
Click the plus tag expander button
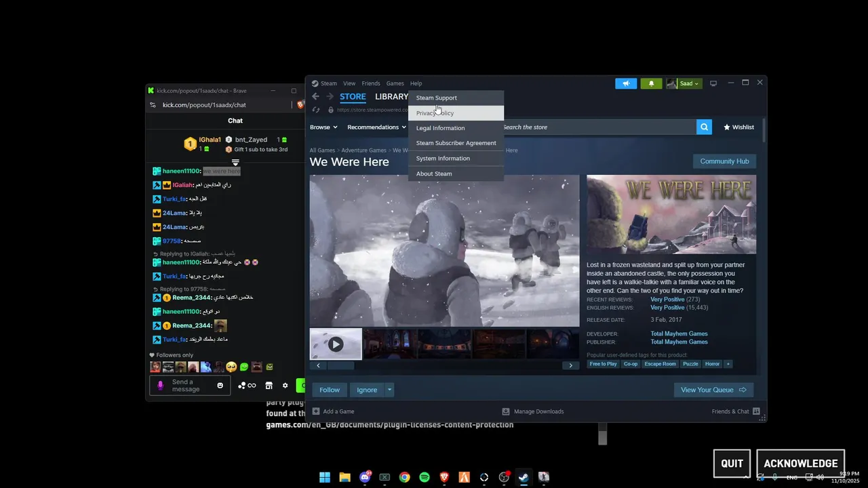click(x=728, y=364)
